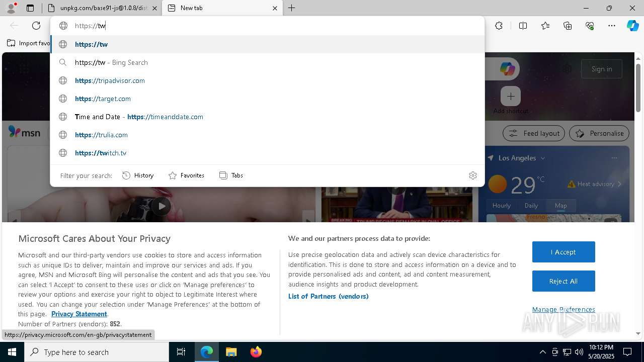This screenshot has height=362, width=644.
Task: Click the Sign in button
Action: 602,69
